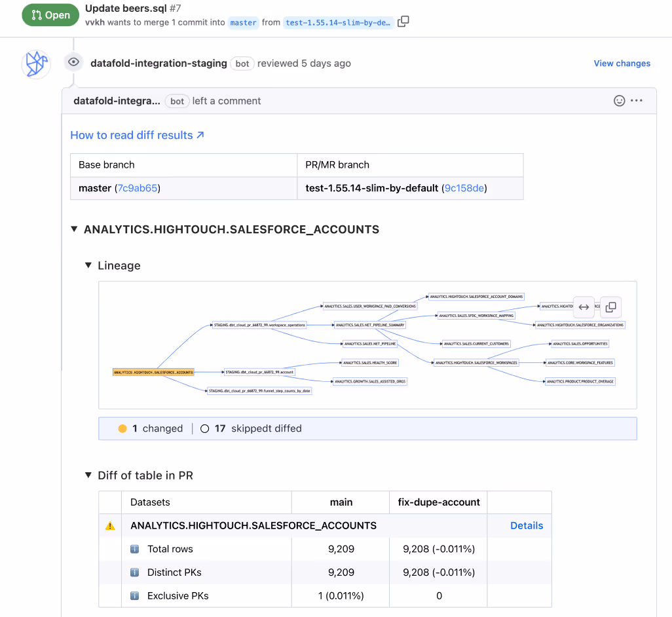Image resolution: width=672 pixels, height=617 pixels.
Task: Select ANALYTICS.SALES.CURRENT_CUSTOMERS lineage node
Action: coord(476,344)
